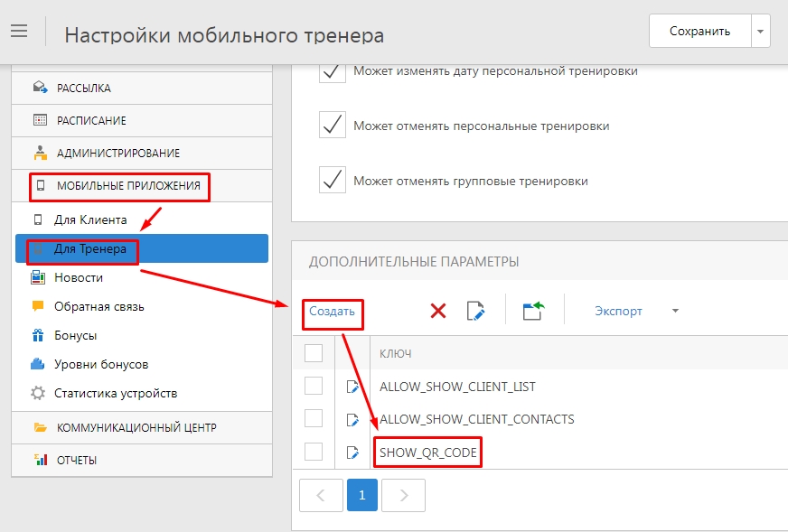Click the РАССЫЛКА envelope icon
The width and height of the screenshot is (788, 532).
tap(40, 88)
